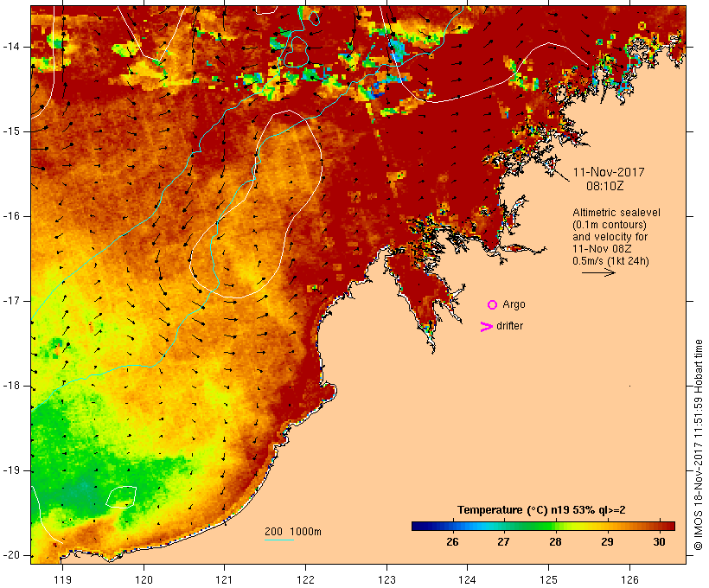Click the '(0.1m contours)' text
Viewport: 709px width, 588px height.
click(610, 225)
